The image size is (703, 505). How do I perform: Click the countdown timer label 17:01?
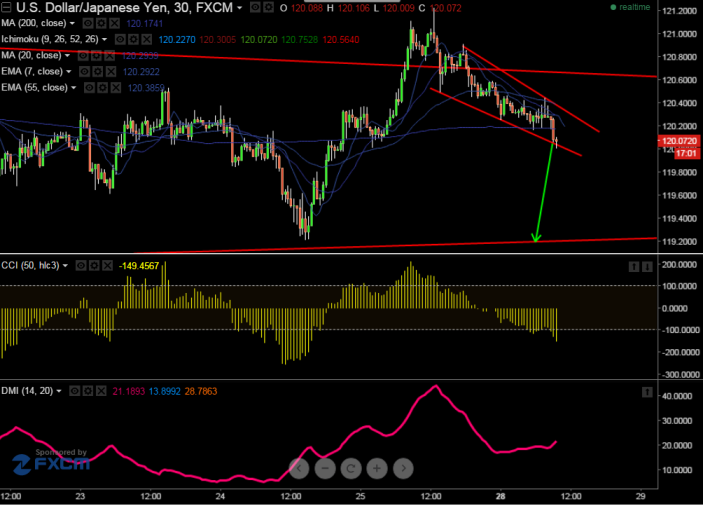pyautogui.click(x=686, y=153)
